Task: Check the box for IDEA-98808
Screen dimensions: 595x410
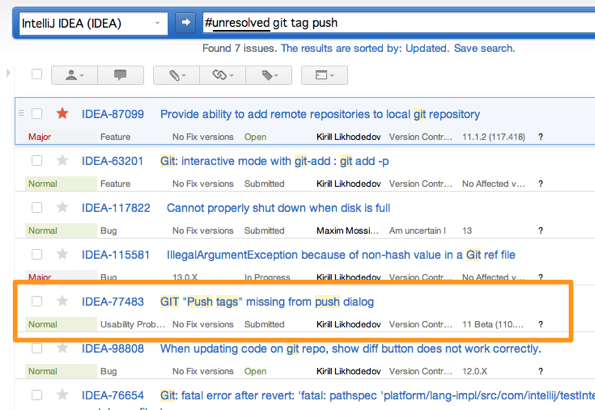Action: (37, 348)
